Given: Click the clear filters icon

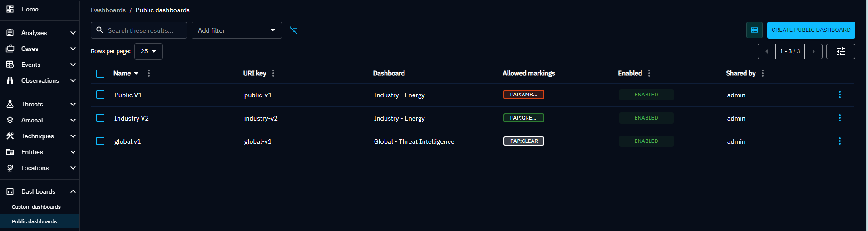Looking at the screenshot, I should (294, 30).
